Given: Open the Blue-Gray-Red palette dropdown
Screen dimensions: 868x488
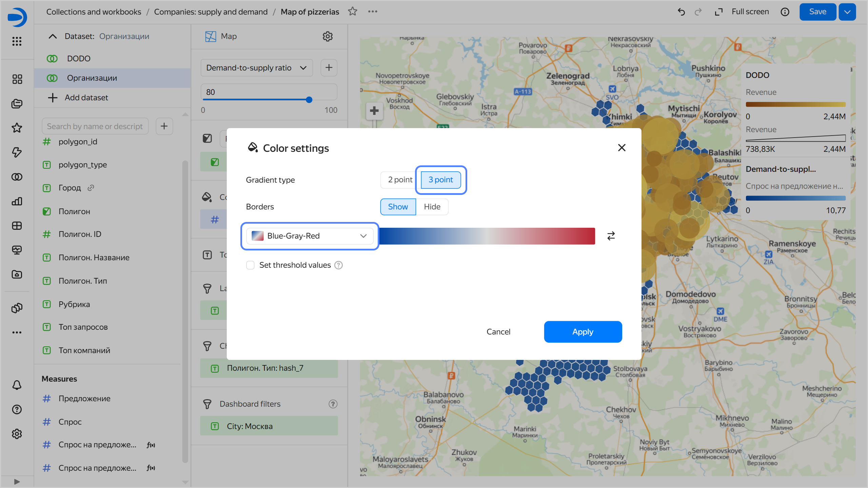Looking at the screenshot, I should point(310,236).
